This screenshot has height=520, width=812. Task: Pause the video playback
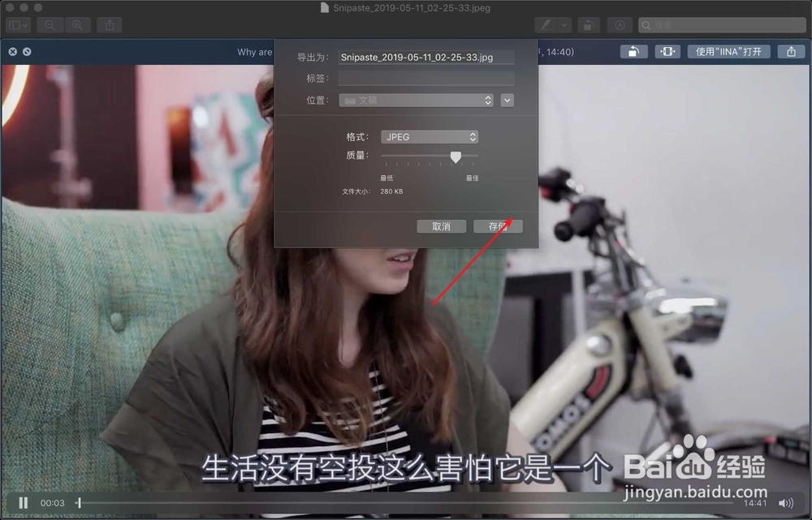(23, 503)
